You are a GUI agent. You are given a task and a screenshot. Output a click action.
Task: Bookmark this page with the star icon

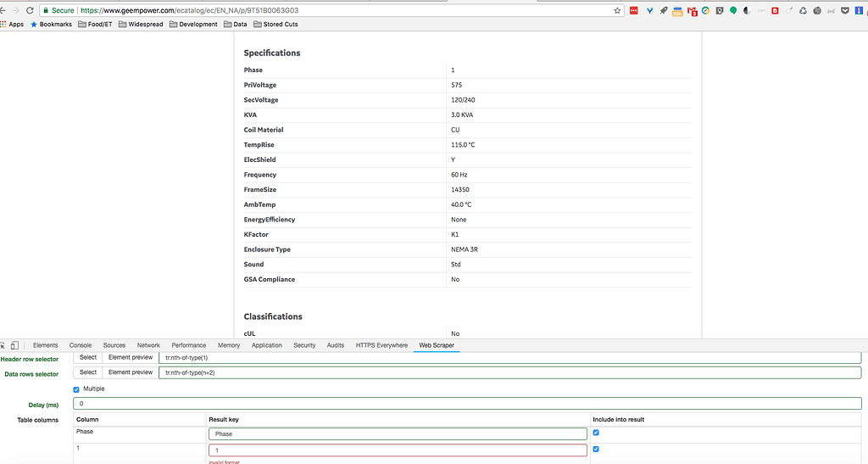coord(618,10)
